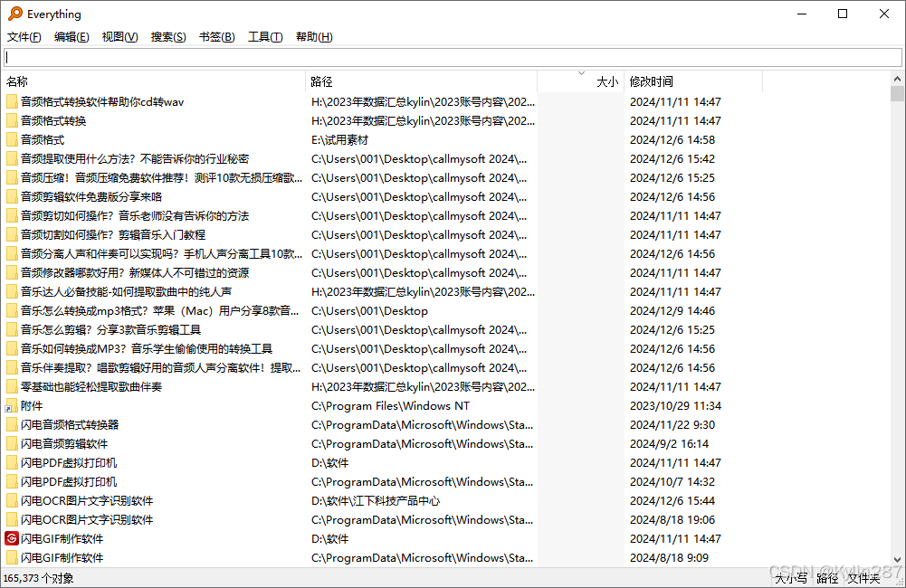This screenshot has width=906, height=588.
Task: Select folder icon of 音频分离人声和伴奏 row
Action: (12, 254)
